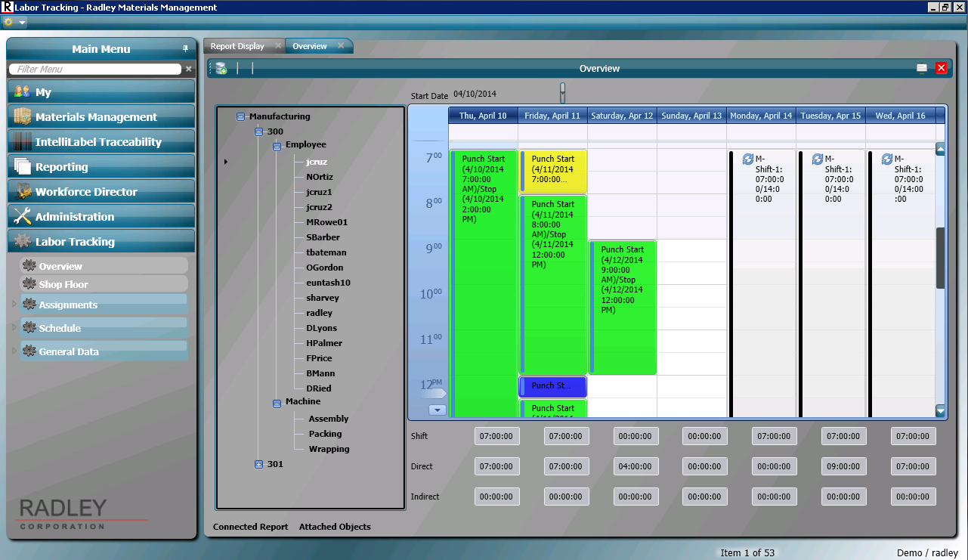The width and height of the screenshot is (968, 560).
Task: Click the gear icon in top-left toolbar
Action: point(9,22)
